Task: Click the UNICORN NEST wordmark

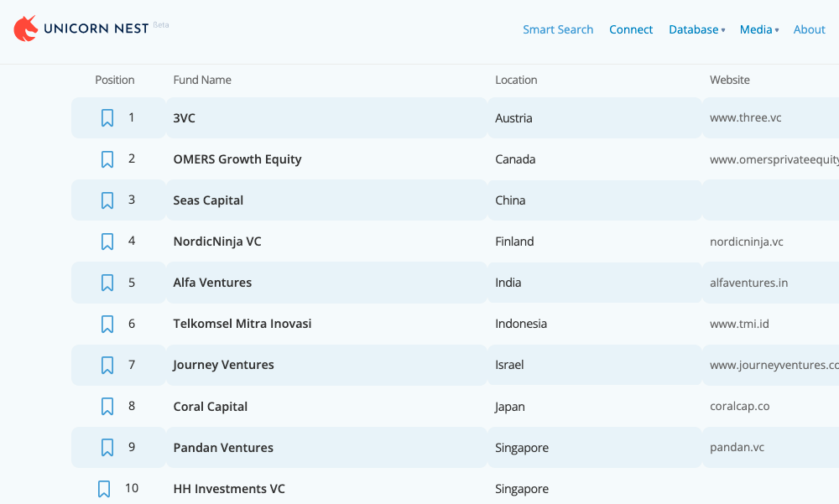Action: pyautogui.click(x=96, y=29)
